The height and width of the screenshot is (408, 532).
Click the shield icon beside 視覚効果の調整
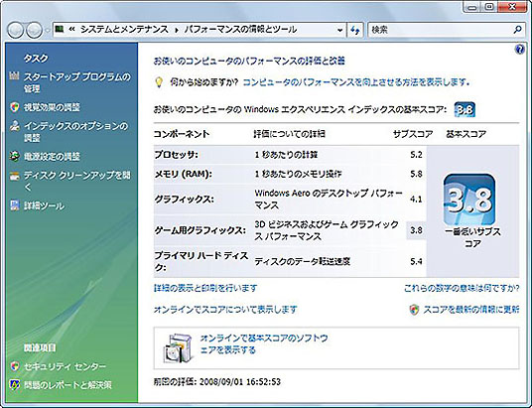click(x=14, y=107)
